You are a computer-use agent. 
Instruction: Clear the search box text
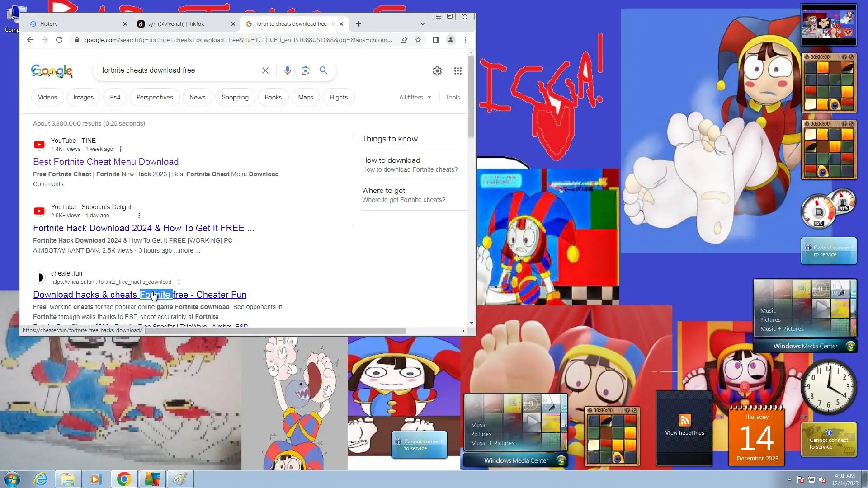click(x=265, y=70)
